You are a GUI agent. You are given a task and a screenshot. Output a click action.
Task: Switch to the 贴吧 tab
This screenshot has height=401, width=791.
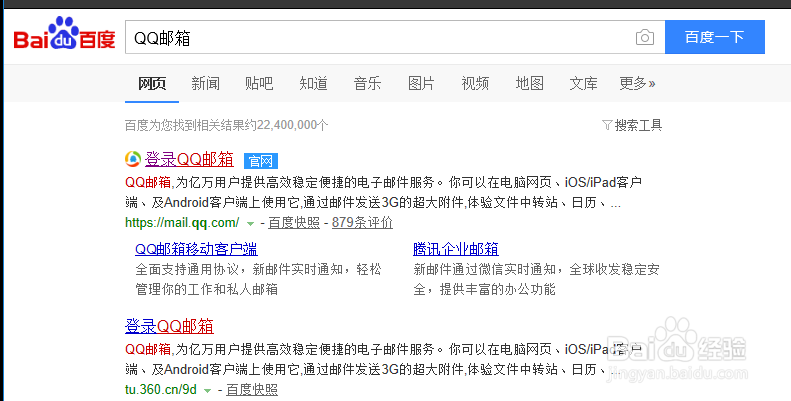click(259, 83)
